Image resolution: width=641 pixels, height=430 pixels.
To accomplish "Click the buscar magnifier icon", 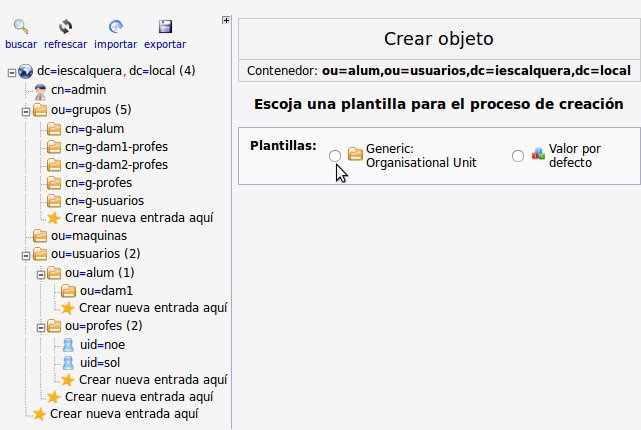I will pos(21,27).
